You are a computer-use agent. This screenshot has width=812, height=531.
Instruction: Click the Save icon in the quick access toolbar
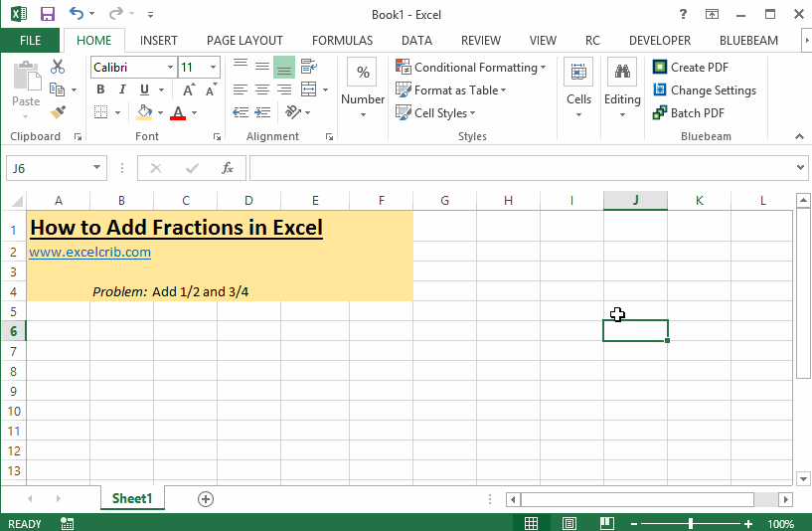tap(47, 15)
